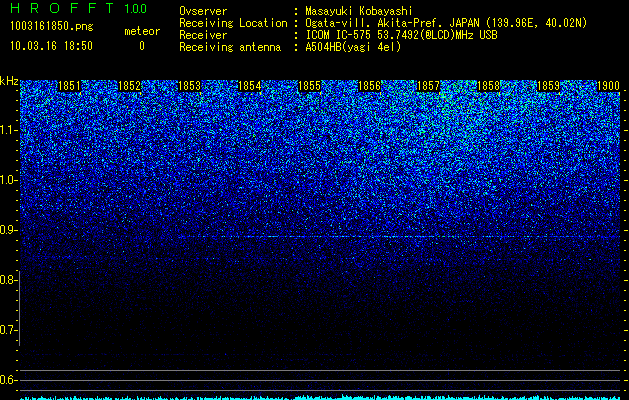Click the 1857 time marker label

tap(428, 86)
